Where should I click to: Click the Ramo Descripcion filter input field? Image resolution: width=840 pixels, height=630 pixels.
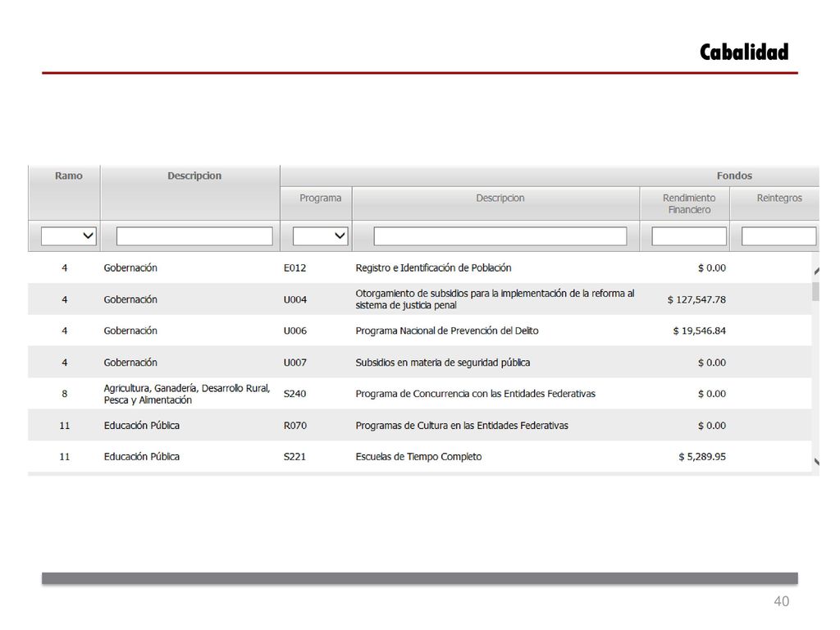194,235
